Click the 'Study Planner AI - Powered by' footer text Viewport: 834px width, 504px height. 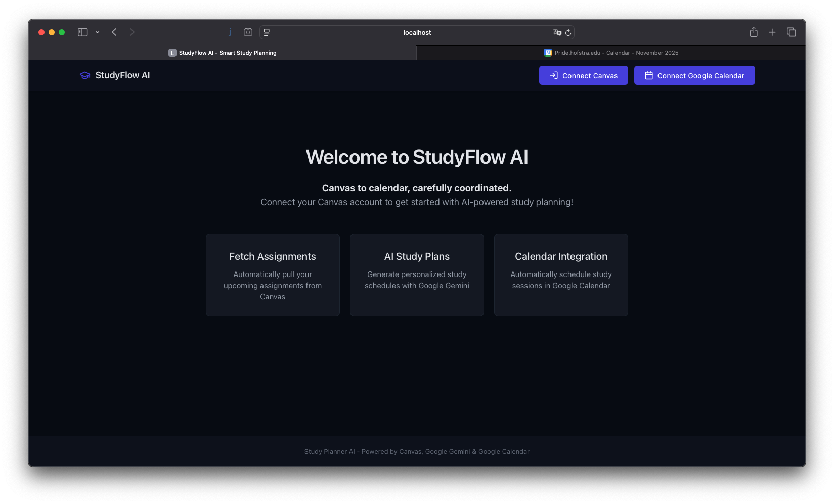click(x=417, y=452)
